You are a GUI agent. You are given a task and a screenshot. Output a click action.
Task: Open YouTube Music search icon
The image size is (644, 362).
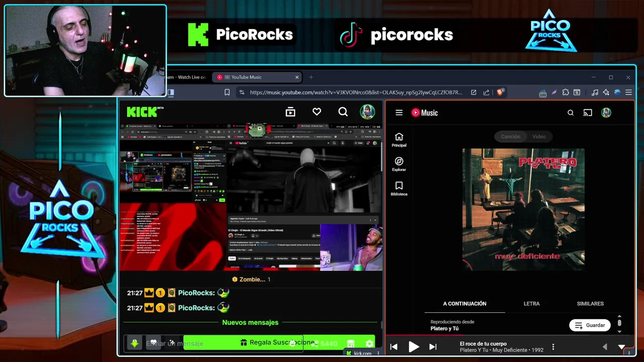click(x=571, y=113)
